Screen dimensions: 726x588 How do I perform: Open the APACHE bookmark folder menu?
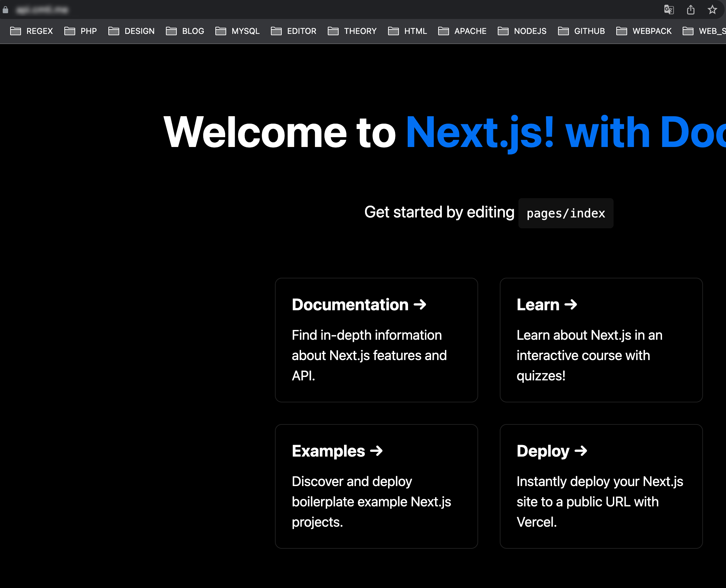[462, 31]
